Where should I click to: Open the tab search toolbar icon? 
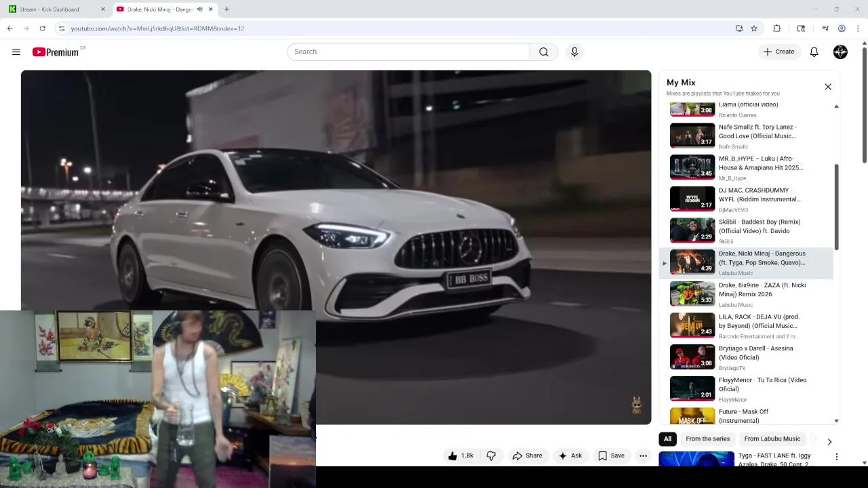801,28
